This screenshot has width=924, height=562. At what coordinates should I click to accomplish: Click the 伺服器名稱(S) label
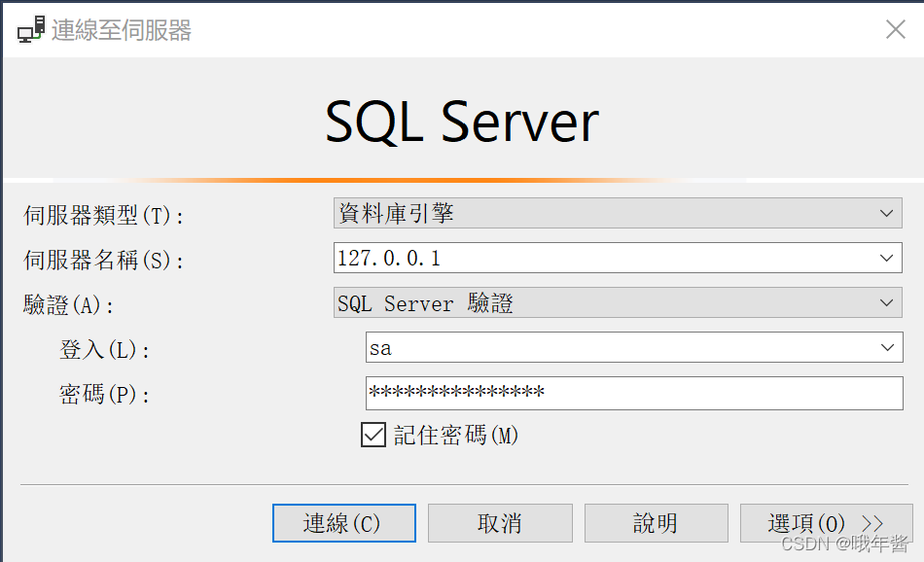(x=103, y=260)
